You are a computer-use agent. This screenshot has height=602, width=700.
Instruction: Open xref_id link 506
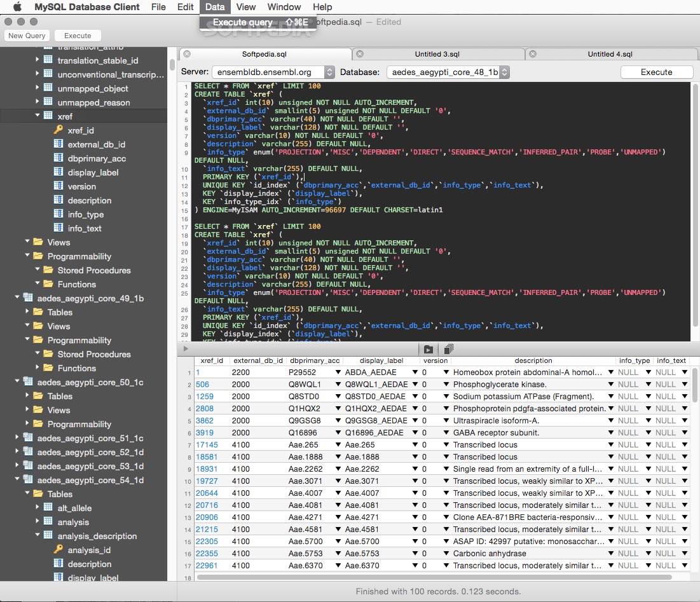click(x=202, y=384)
